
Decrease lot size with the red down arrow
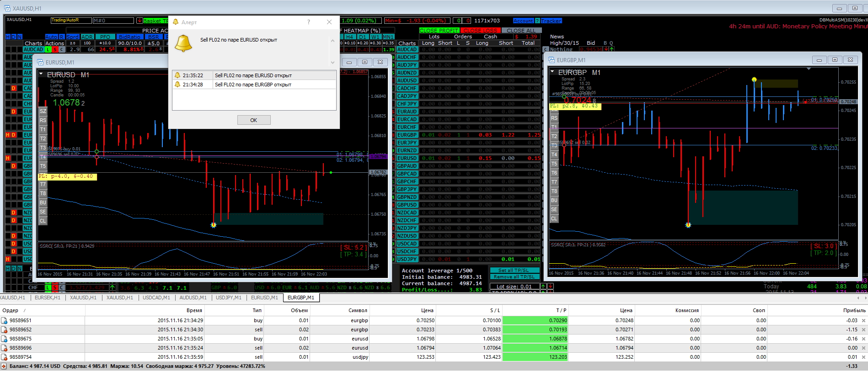(x=551, y=287)
